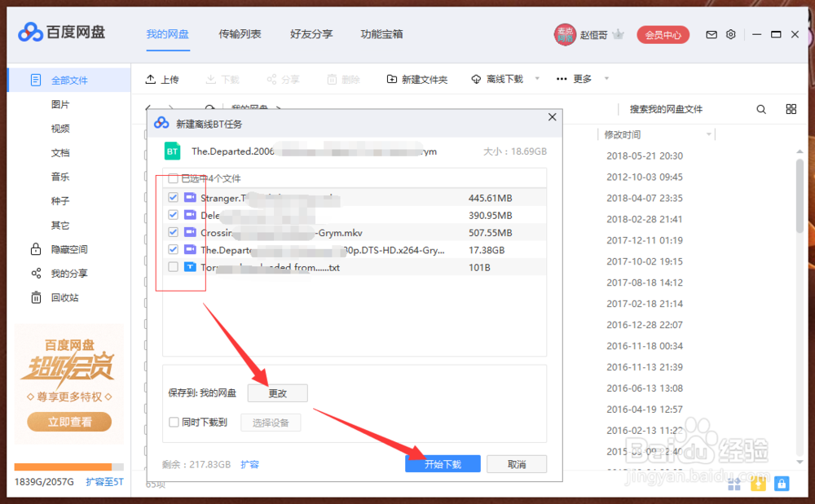Click the 离线下载 offline download cloud icon
The image size is (815, 504).
pos(476,79)
